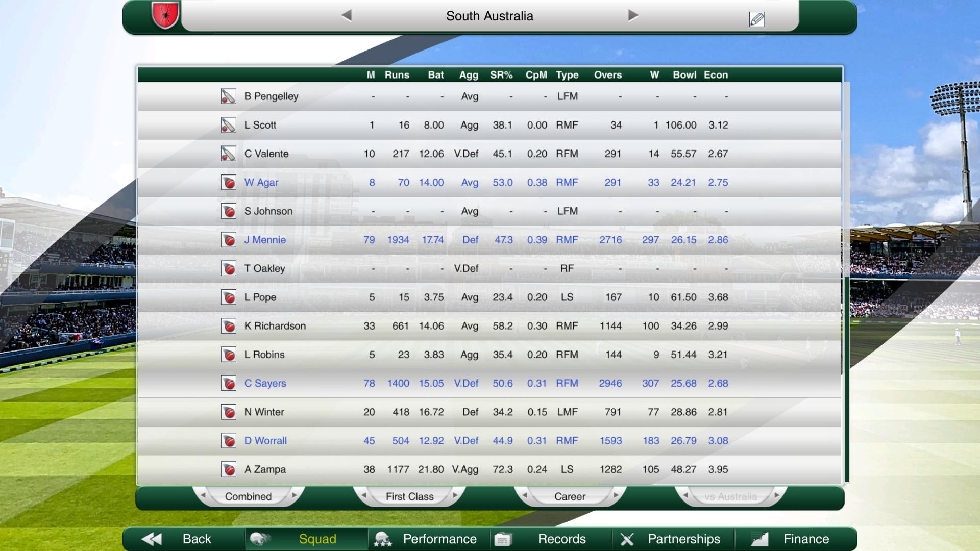
Task: Click the Squad helmet icon
Action: 260,539
